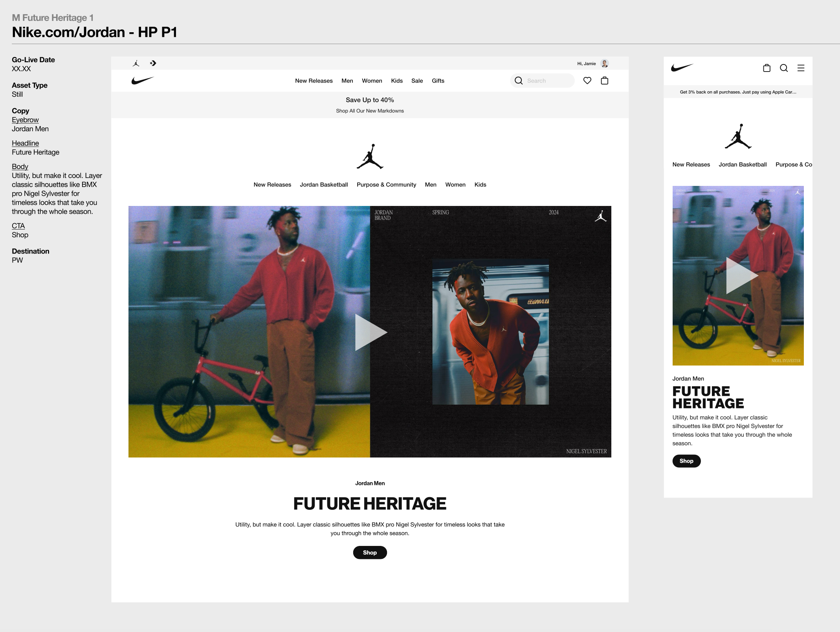Viewport: 840px width, 632px height.
Task: Click the Shop All Our New Markdowns link
Action: [x=370, y=111]
